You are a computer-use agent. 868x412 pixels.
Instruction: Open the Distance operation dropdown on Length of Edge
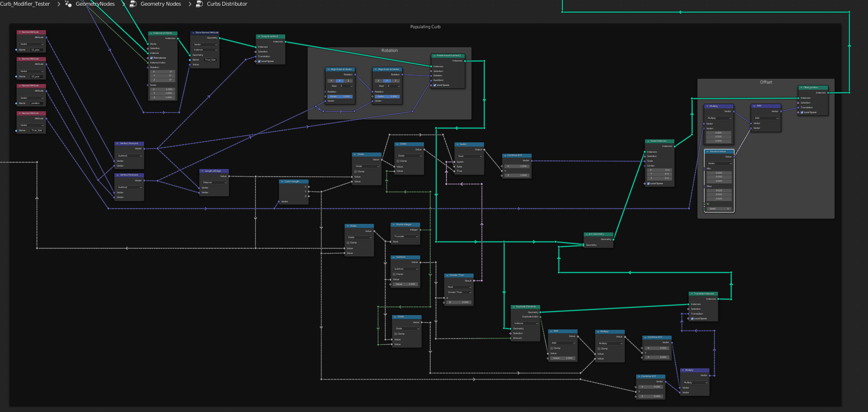point(215,182)
